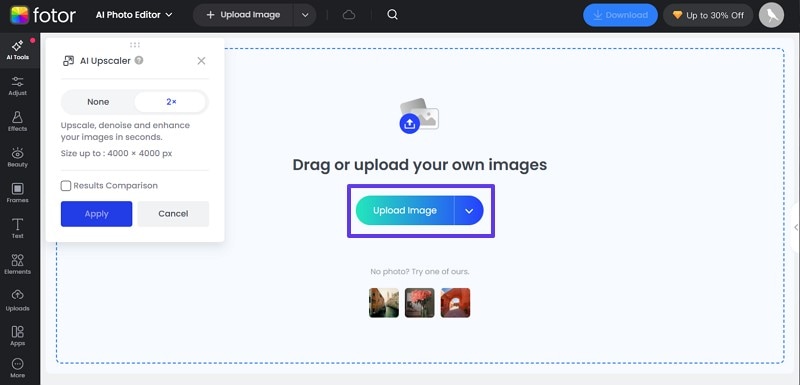Click the top bar Upload Image button
Viewport: 800px width, 385px height.
243,15
